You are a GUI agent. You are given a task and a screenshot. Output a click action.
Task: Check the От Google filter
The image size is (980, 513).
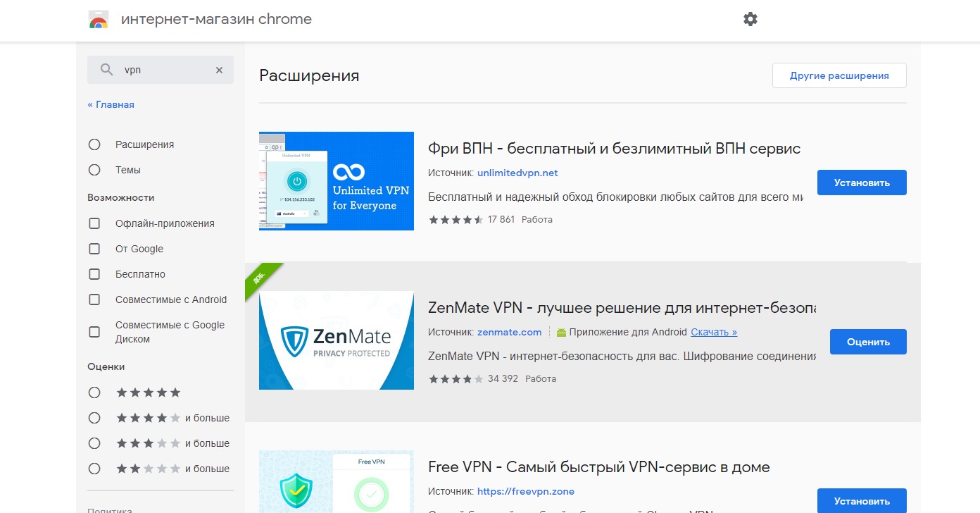point(94,249)
